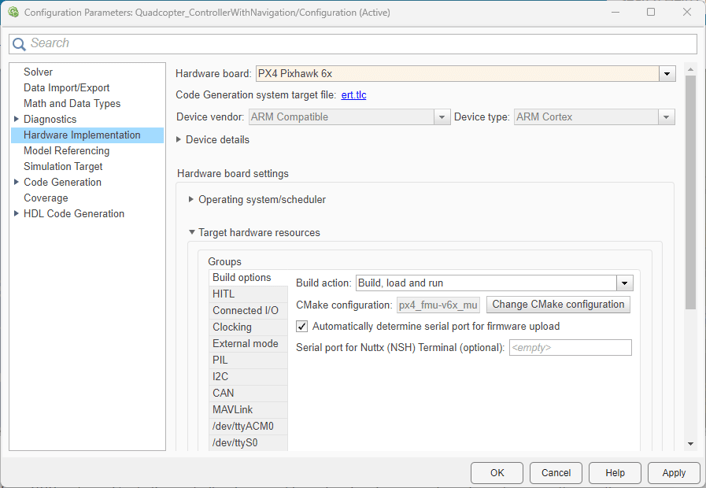
Task: Select Data Import/Export category
Action: pyautogui.click(x=67, y=88)
